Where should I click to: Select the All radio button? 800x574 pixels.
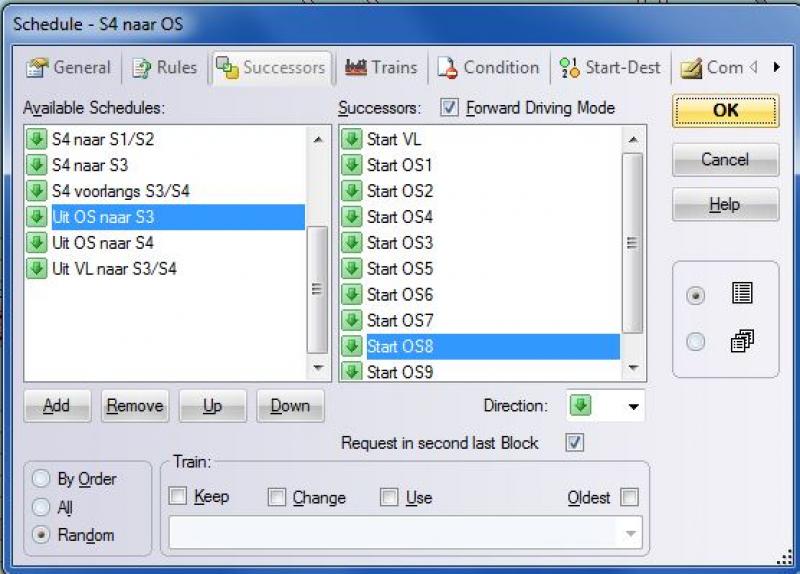pyautogui.click(x=41, y=507)
